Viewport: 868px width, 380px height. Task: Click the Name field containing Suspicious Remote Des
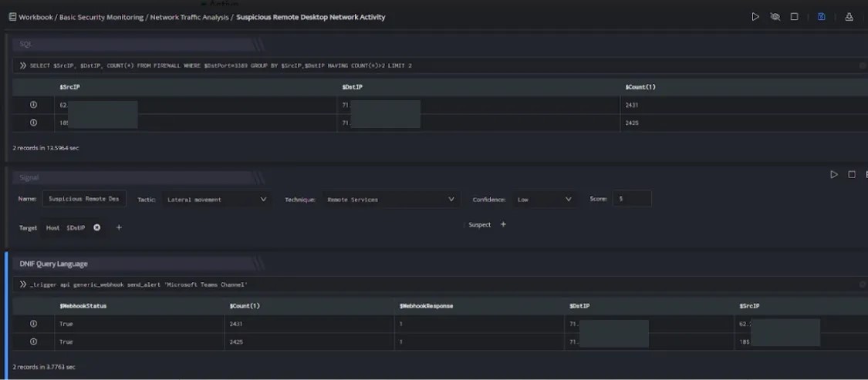coord(84,199)
